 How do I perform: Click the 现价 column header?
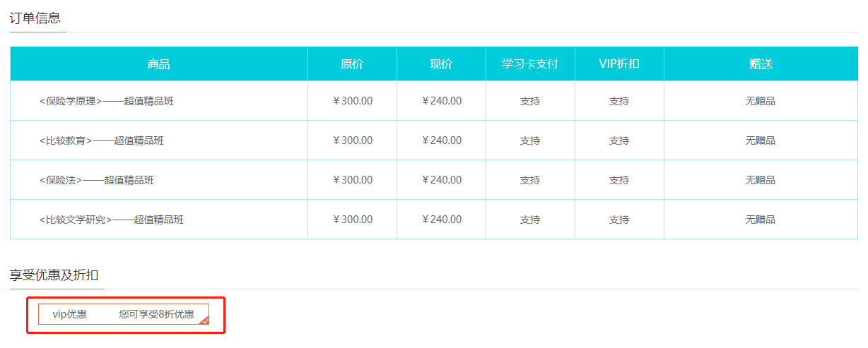click(x=441, y=64)
